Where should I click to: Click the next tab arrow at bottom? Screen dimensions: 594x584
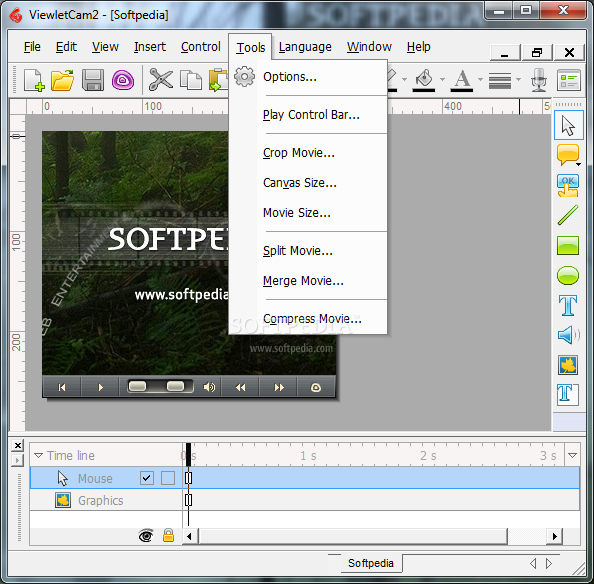549,563
